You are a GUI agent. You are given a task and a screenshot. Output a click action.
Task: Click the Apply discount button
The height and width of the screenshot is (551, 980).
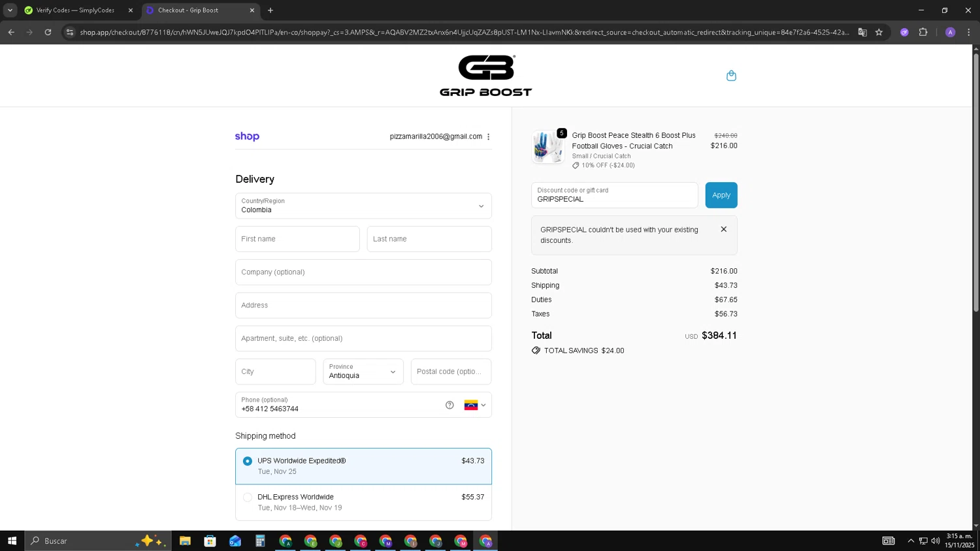click(721, 195)
